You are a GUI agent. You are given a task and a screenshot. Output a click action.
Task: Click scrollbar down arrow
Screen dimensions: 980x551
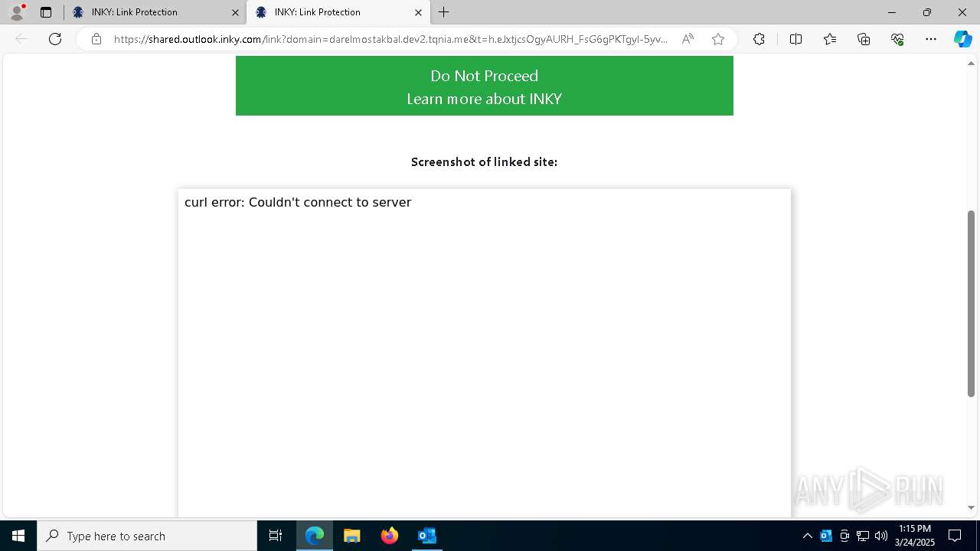(x=971, y=507)
